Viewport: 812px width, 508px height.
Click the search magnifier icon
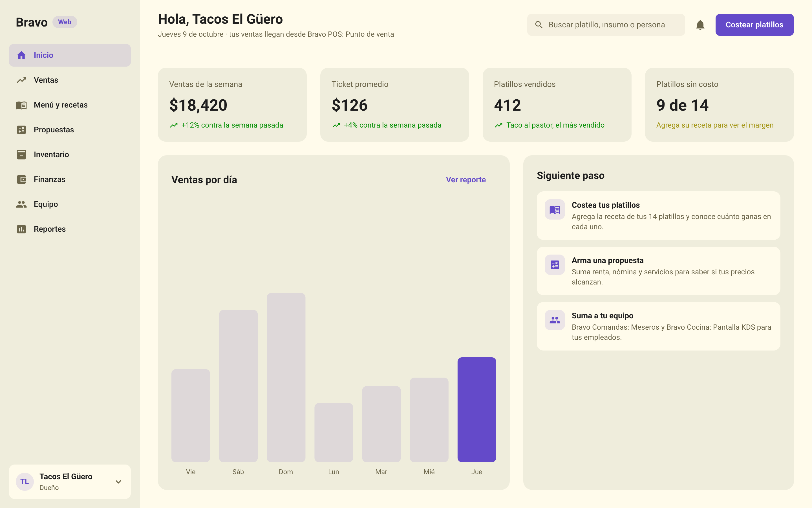pyautogui.click(x=539, y=25)
